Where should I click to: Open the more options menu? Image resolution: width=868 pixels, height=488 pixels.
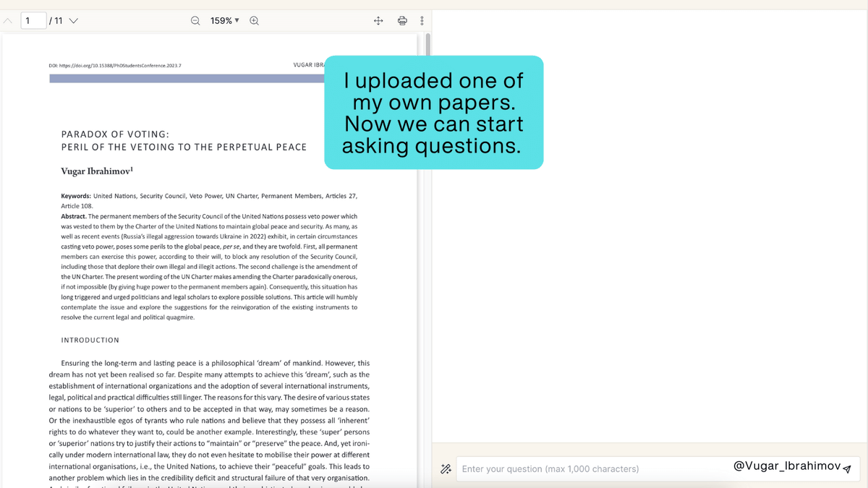[422, 21]
